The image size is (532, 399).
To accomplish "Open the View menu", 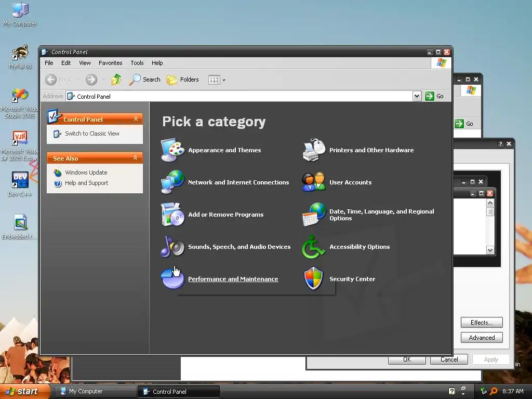I will point(85,63).
